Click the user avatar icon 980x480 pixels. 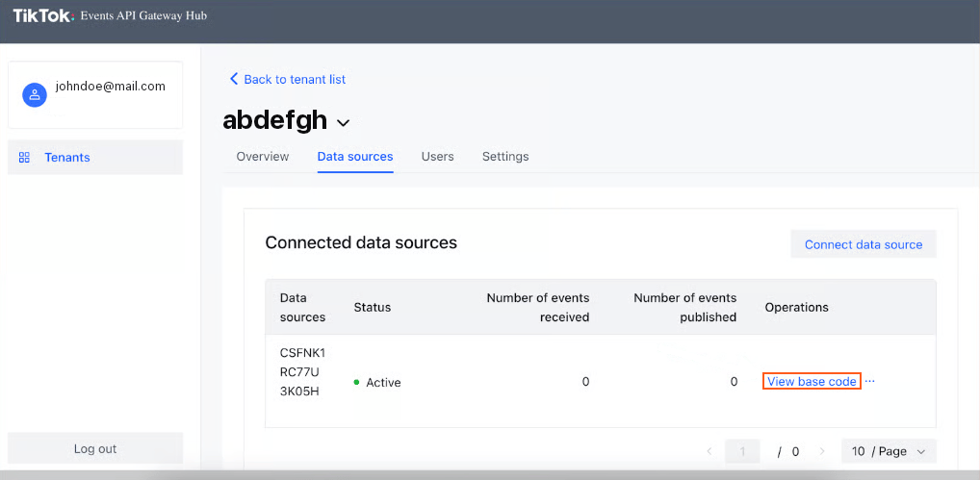coord(35,95)
